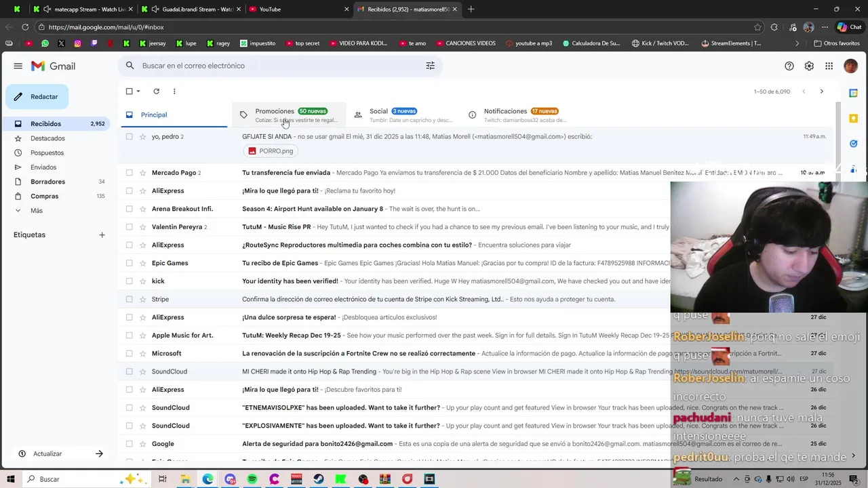Open Recibidos folder in sidebar

58,124
